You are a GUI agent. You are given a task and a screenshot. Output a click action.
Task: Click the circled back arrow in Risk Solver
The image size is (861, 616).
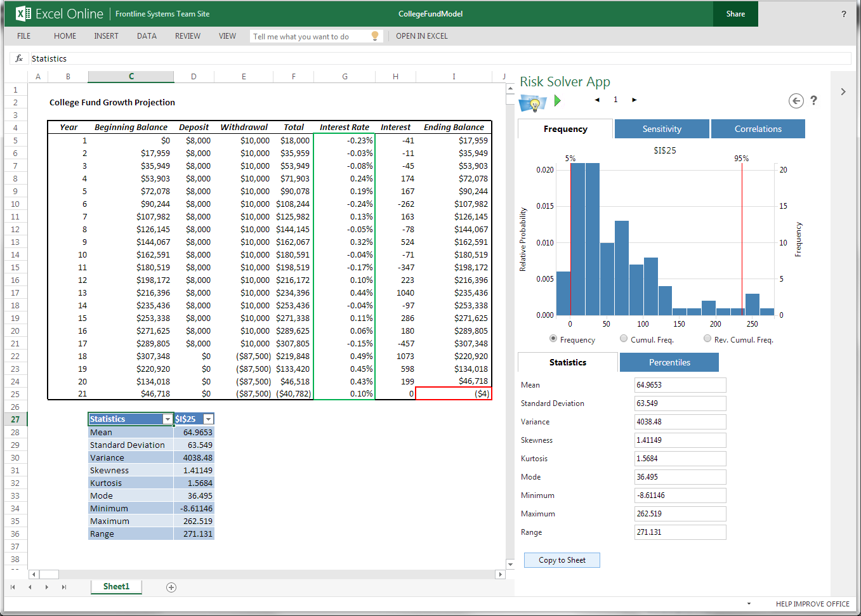[x=796, y=101]
